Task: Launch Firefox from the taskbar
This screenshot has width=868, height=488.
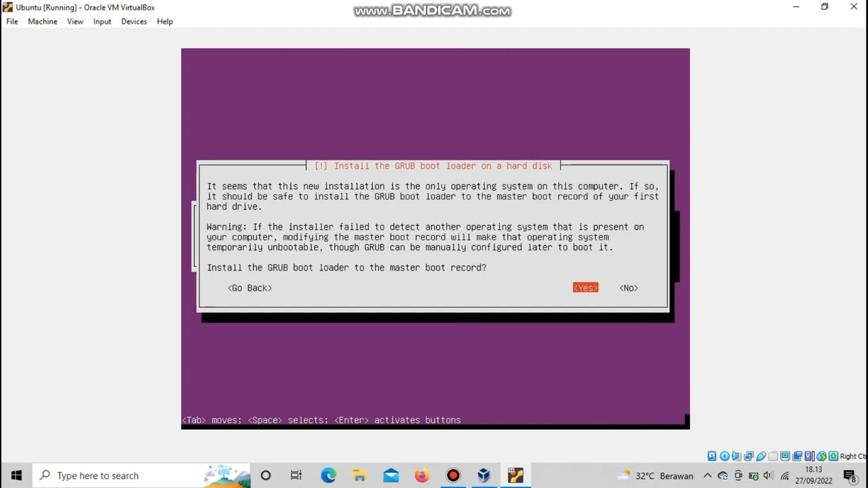Action: click(422, 475)
